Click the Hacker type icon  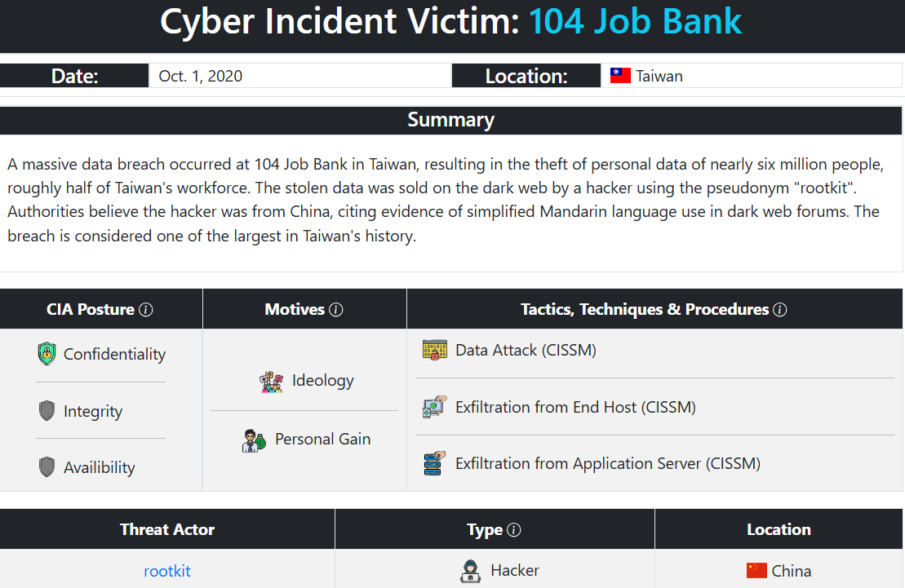click(471, 570)
